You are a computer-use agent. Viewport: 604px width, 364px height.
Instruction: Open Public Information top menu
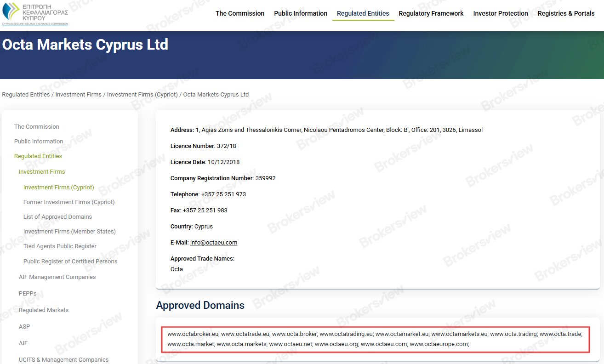click(x=301, y=13)
